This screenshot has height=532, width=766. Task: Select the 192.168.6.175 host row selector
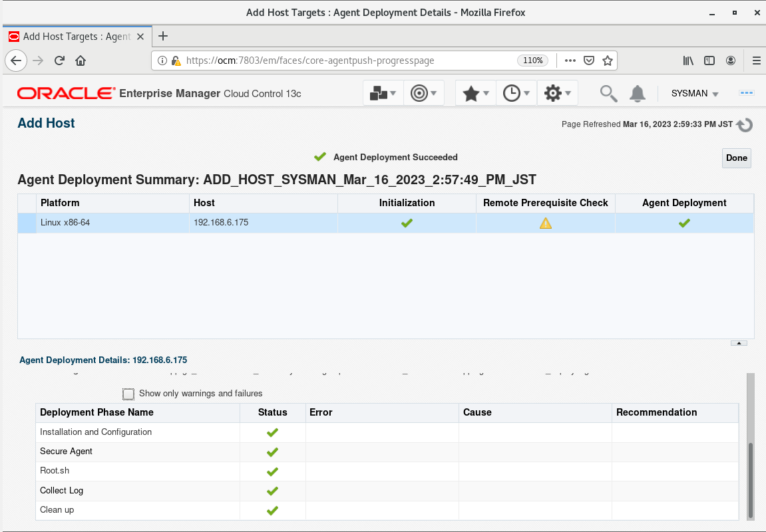27,223
